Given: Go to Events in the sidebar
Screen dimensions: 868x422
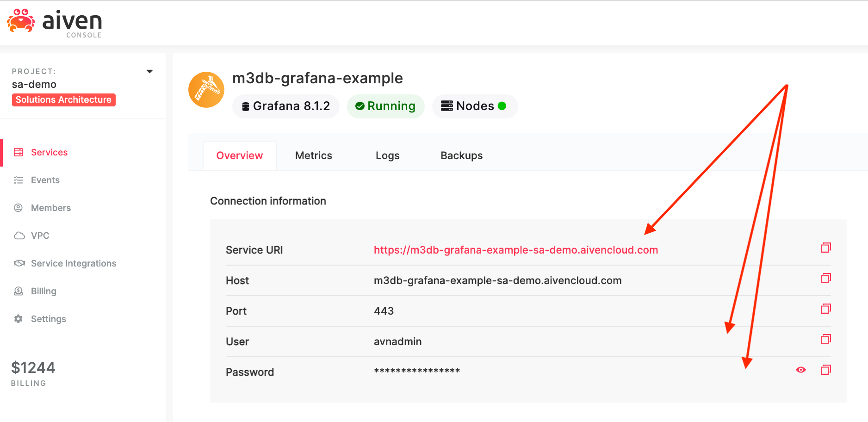Looking at the screenshot, I should tap(45, 180).
